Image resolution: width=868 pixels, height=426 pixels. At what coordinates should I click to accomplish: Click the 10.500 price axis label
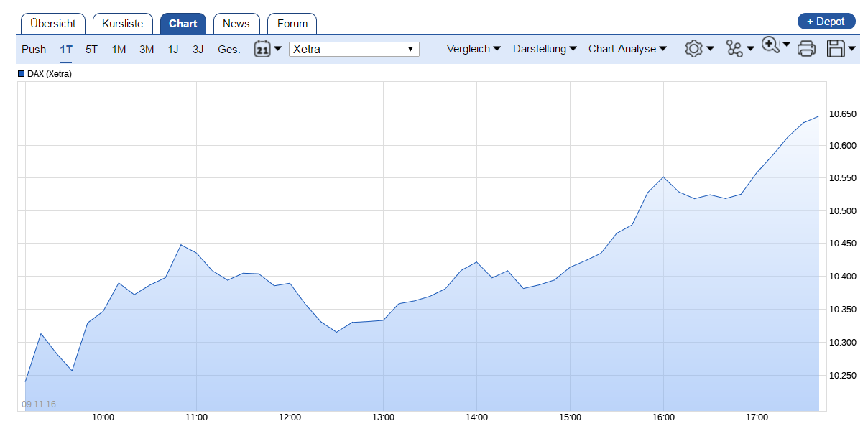(843, 210)
